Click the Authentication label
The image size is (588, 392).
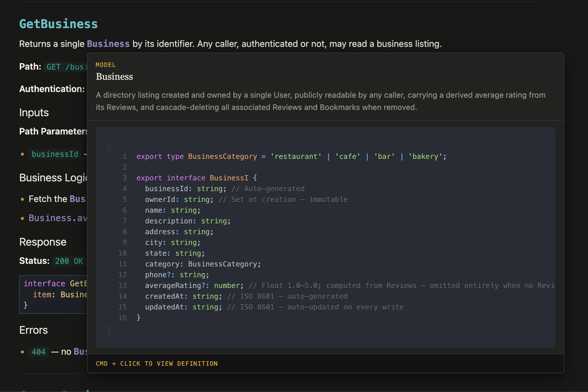pos(52,89)
